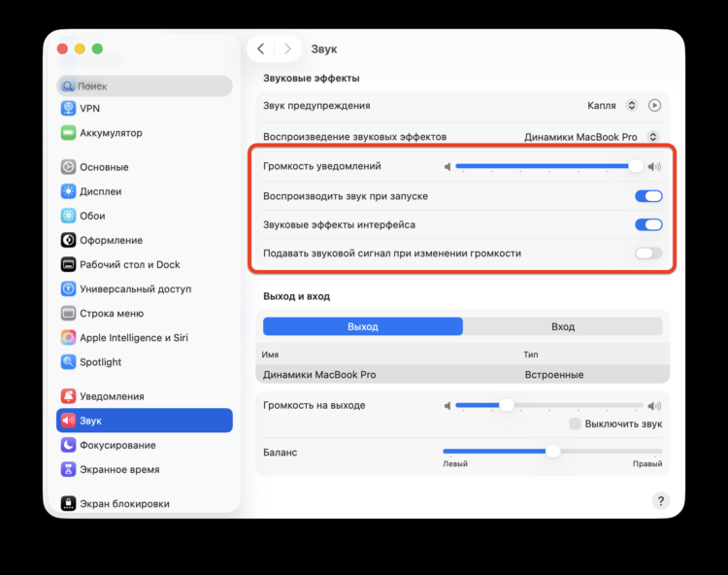Screen dimensions: 728x575
Task: Play the alert sound preview button
Action: pos(654,105)
